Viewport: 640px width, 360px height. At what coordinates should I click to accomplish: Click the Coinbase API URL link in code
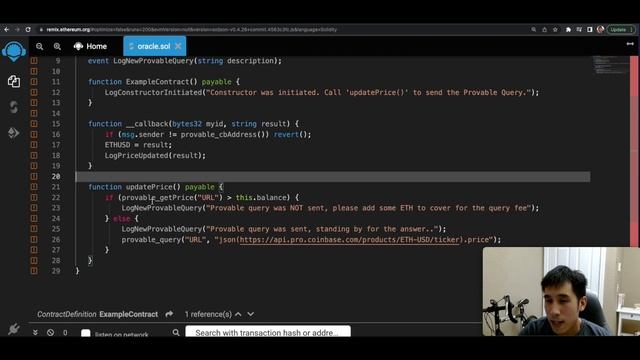pyautogui.click(x=349, y=240)
